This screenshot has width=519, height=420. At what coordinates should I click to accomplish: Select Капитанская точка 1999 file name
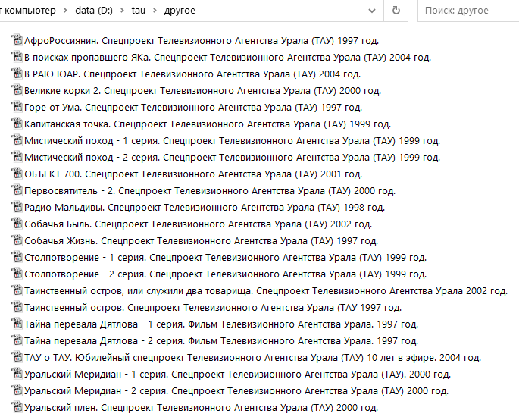[208, 124]
